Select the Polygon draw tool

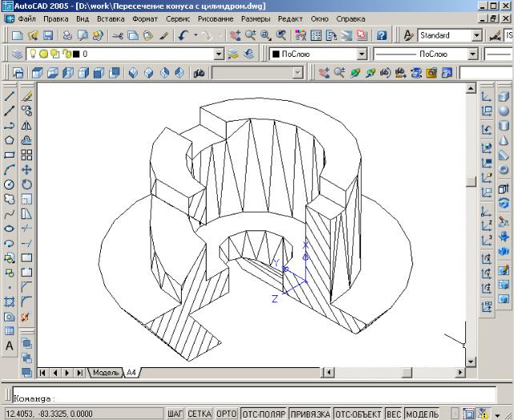10,140
